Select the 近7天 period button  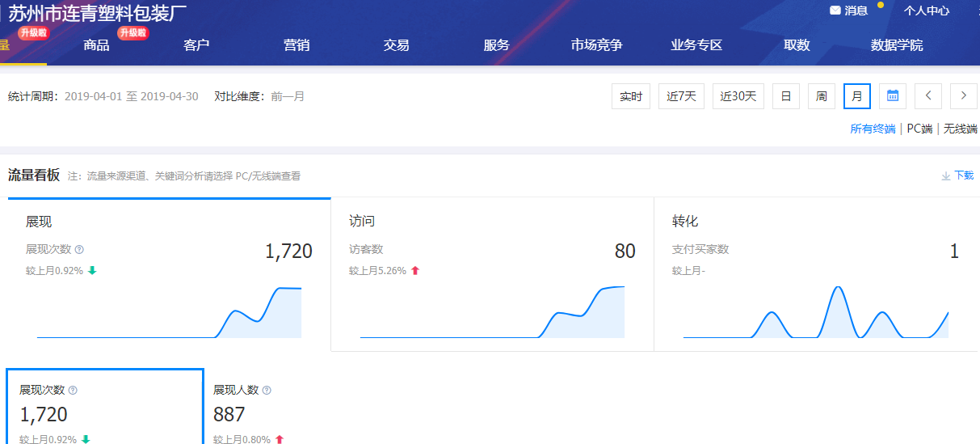click(682, 96)
